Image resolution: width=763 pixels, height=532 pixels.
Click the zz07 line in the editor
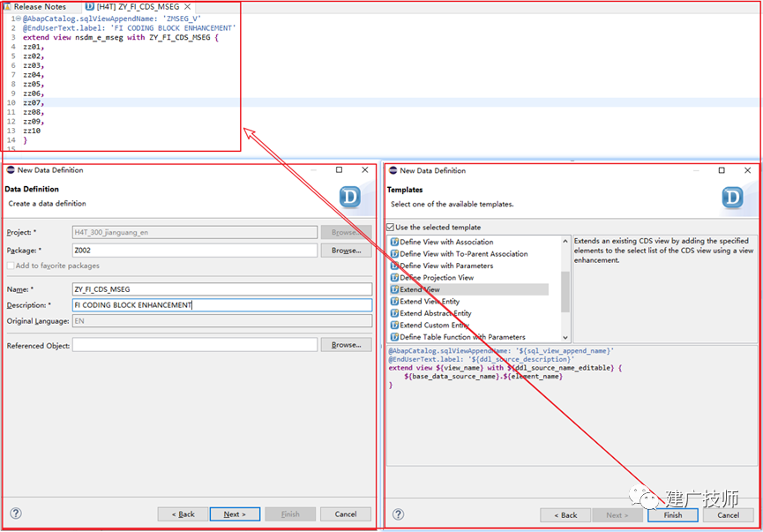pyautogui.click(x=34, y=102)
